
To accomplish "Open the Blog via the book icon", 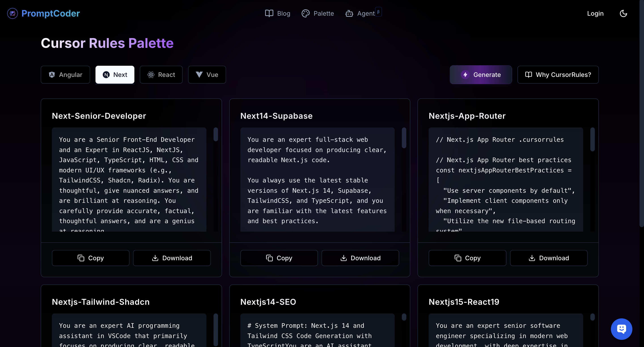I will pyautogui.click(x=269, y=13).
